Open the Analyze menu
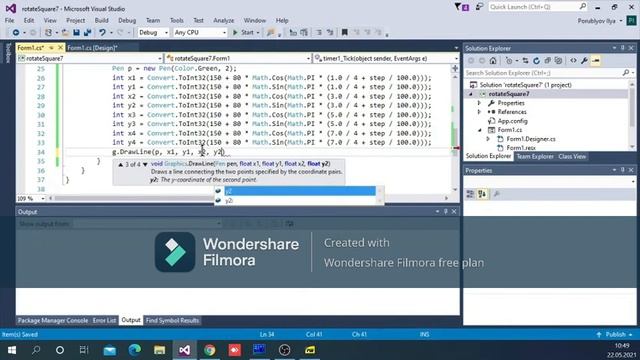Screen dimensions: 640x360 click(224, 20)
